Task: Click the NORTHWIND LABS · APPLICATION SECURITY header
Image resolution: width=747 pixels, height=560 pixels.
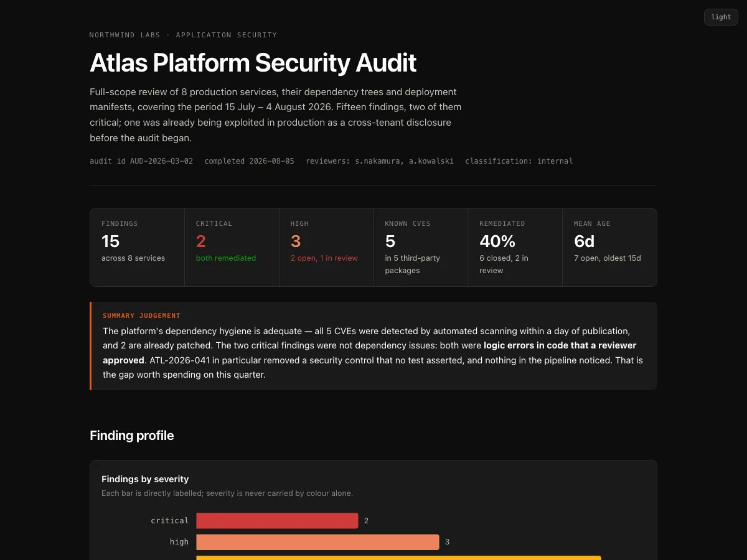Action: point(183,35)
